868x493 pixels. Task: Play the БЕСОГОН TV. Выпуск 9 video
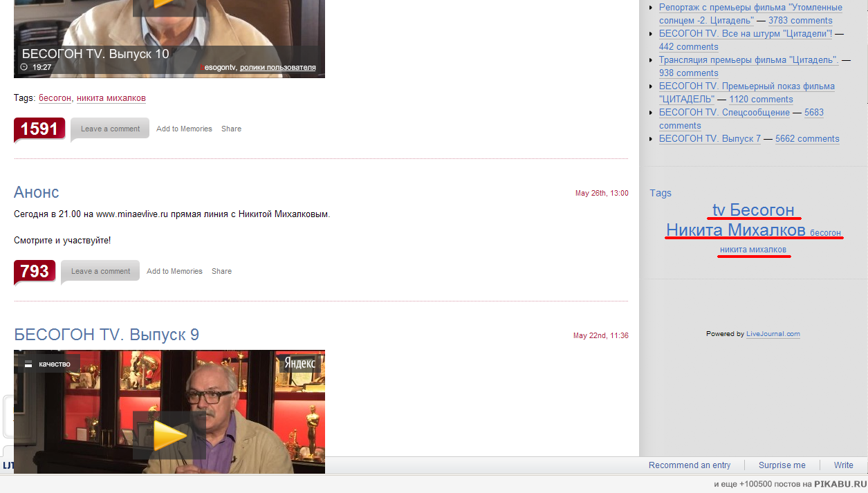pos(169,436)
